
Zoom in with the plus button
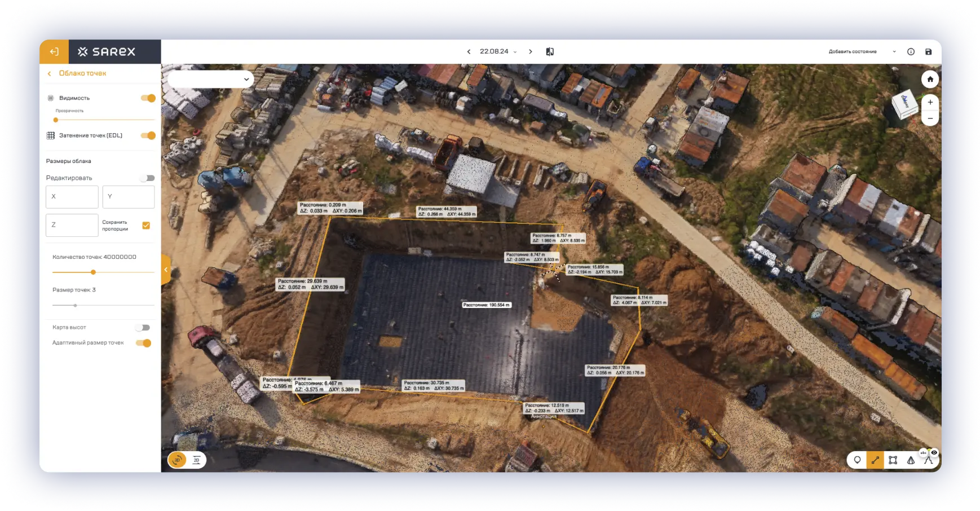(930, 103)
